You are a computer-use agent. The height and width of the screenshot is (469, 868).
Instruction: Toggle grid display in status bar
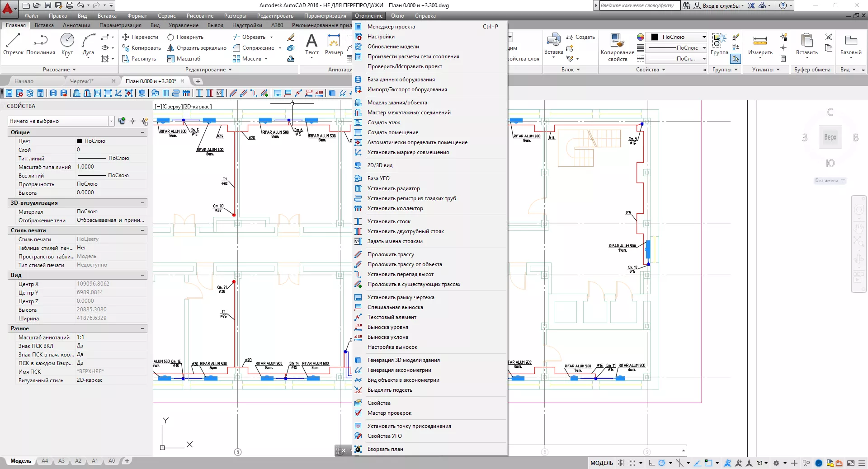coord(621,463)
